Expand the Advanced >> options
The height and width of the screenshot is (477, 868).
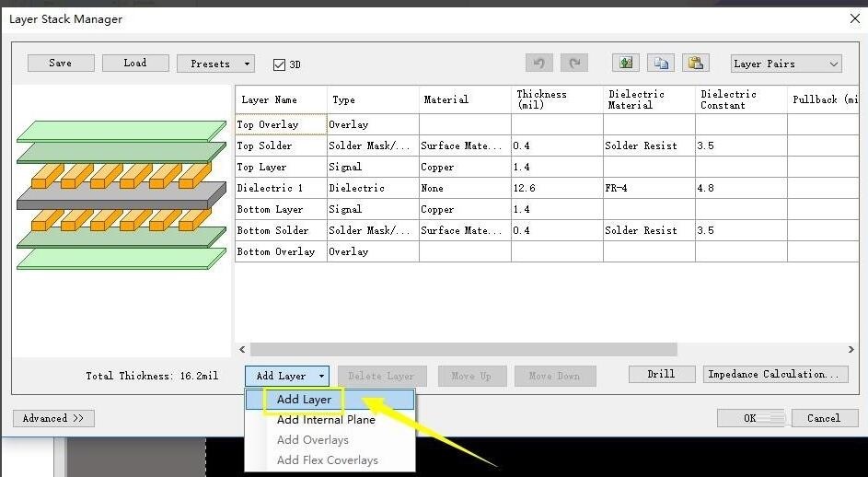pos(53,418)
